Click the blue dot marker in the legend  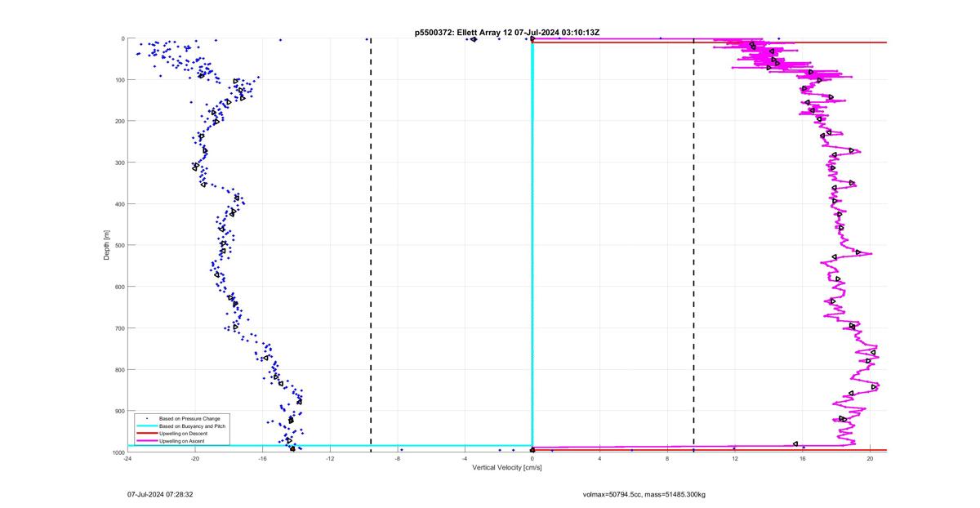[x=147, y=419]
